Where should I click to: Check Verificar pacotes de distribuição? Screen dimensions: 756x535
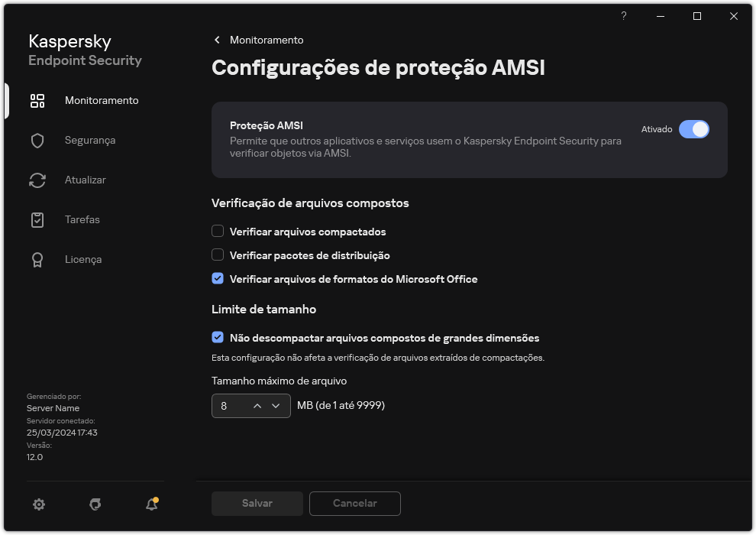pos(218,255)
